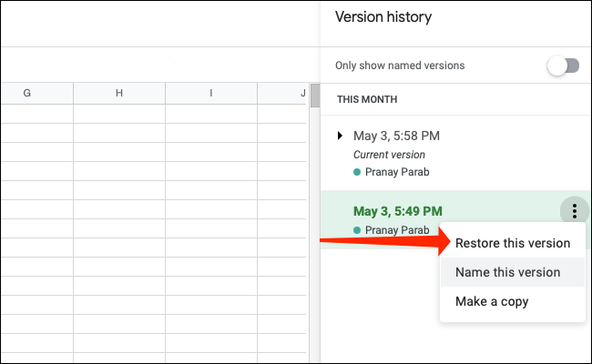Expand the May 3, 5:58 PM version triangle

point(340,136)
